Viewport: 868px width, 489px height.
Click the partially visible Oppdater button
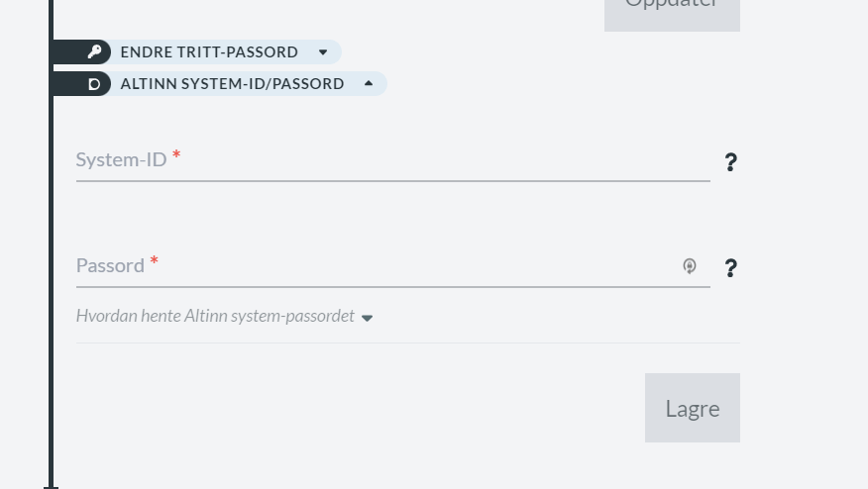(x=672, y=11)
